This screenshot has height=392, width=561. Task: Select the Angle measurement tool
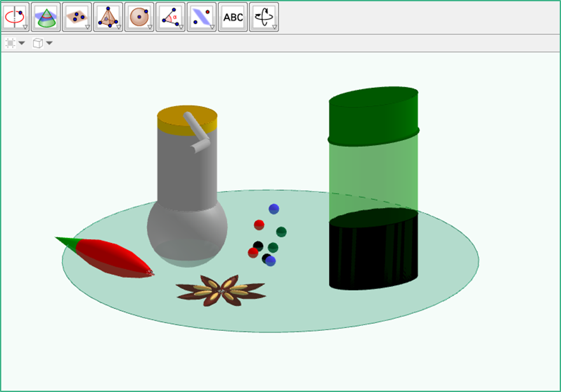tap(170, 17)
